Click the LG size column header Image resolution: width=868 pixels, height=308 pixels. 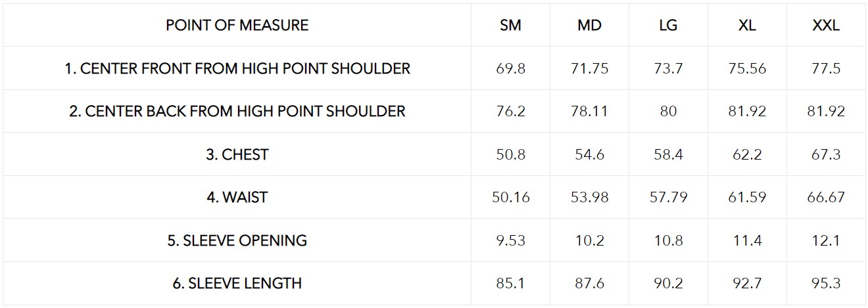click(668, 26)
